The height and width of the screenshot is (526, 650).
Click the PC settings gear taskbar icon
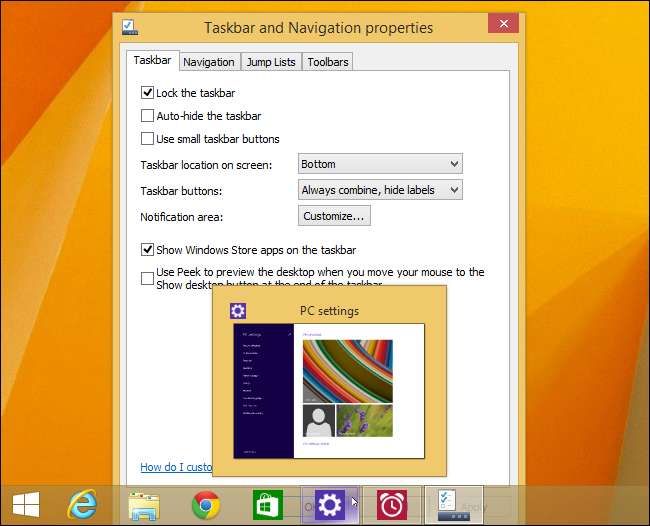pos(329,506)
